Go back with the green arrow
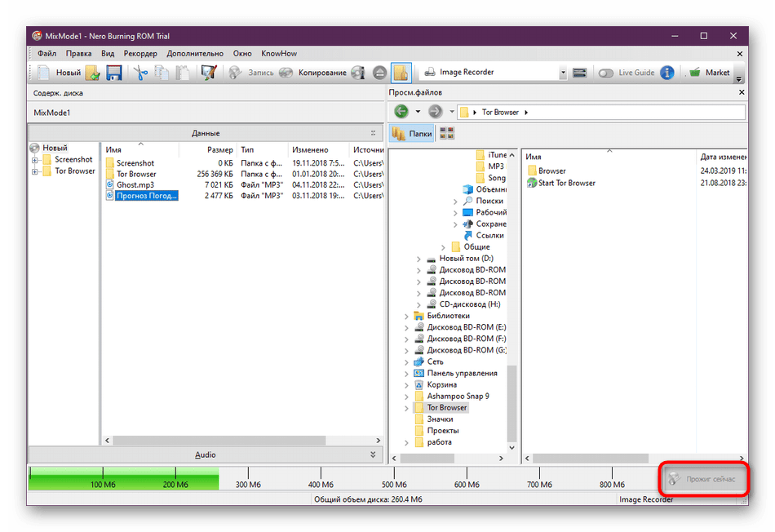 point(401,112)
